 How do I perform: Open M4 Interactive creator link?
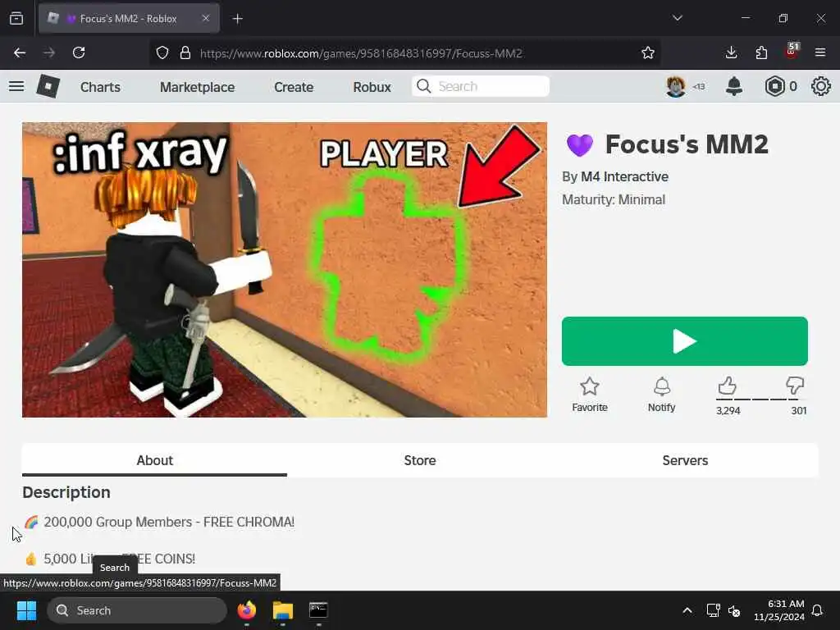624,177
